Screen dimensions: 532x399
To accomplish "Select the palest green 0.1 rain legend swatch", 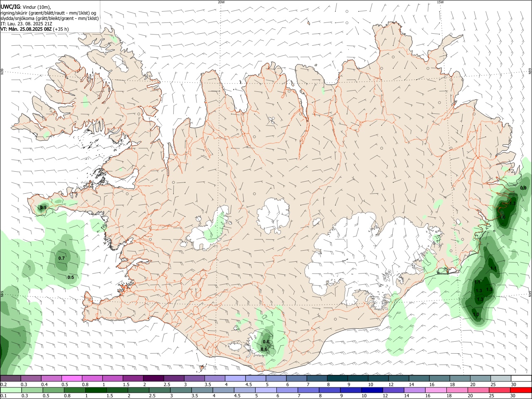I will 11,390.
